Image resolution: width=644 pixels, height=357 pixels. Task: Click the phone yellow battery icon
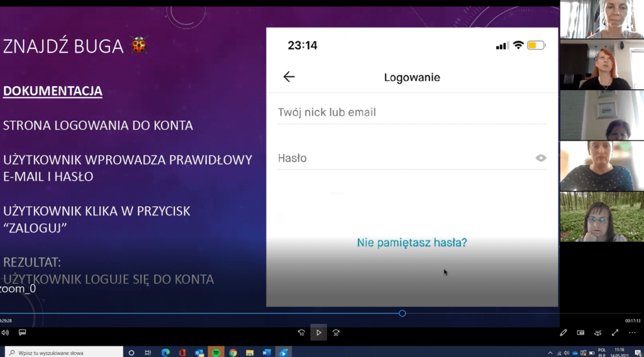click(536, 45)
